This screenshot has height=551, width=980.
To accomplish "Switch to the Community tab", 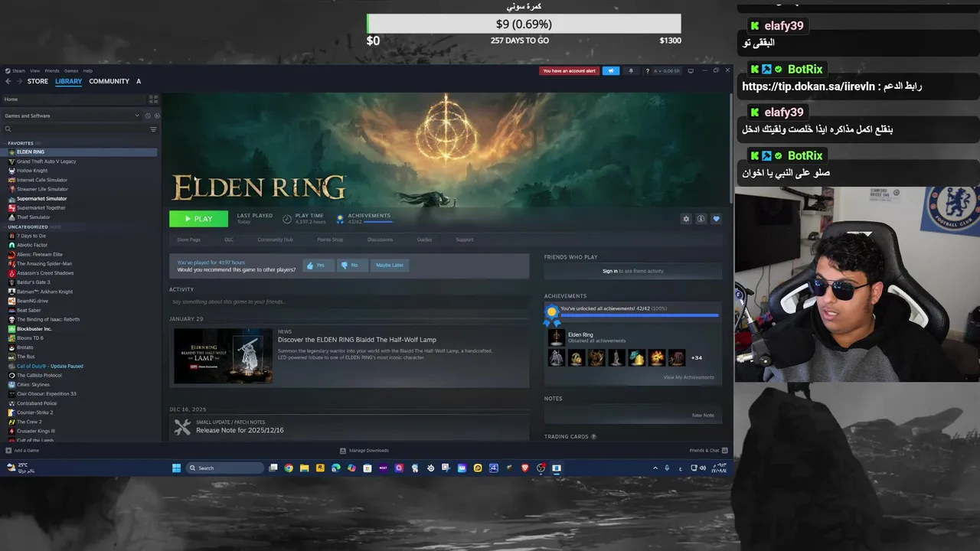I will click(109, 81).
